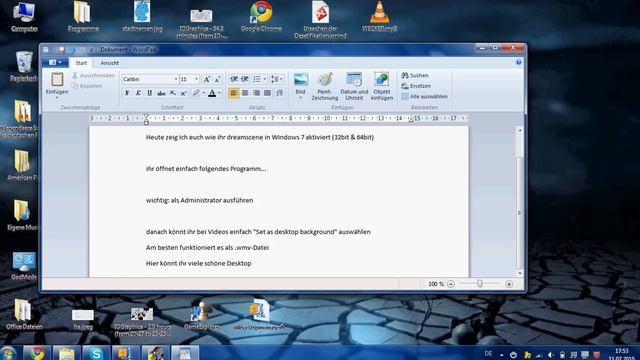Open Google Chrome desktop shortcut
This screenshot has width=640, height=360.
[261, 17]
